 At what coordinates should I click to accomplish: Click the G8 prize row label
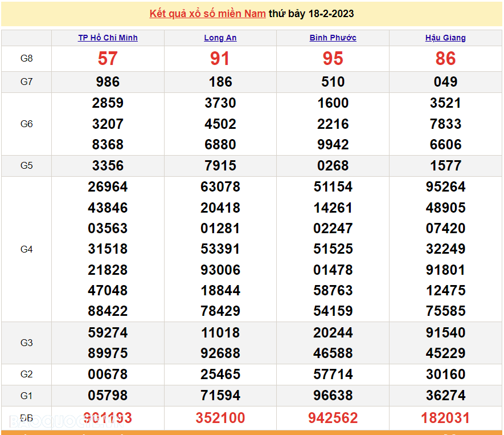coord(27,59)
